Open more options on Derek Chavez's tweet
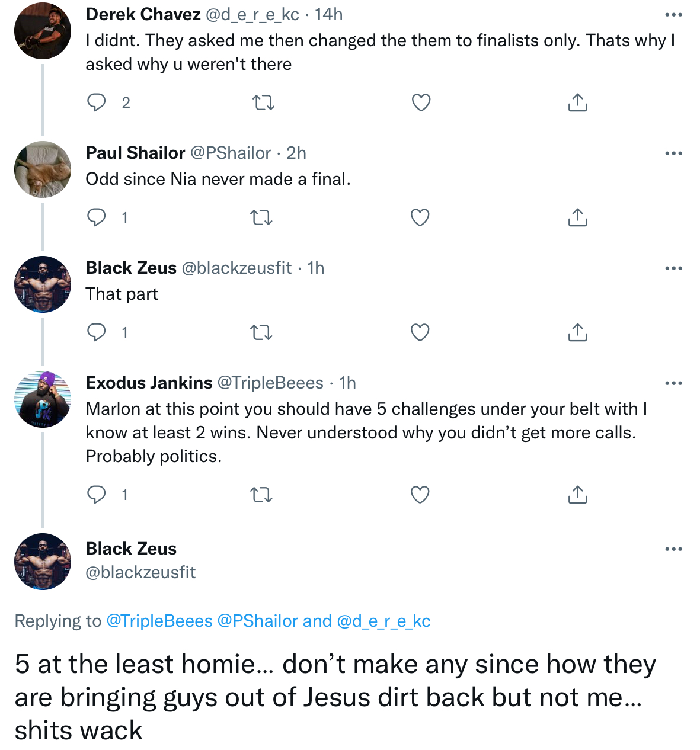The image size is (700, 750). [674, 15]
